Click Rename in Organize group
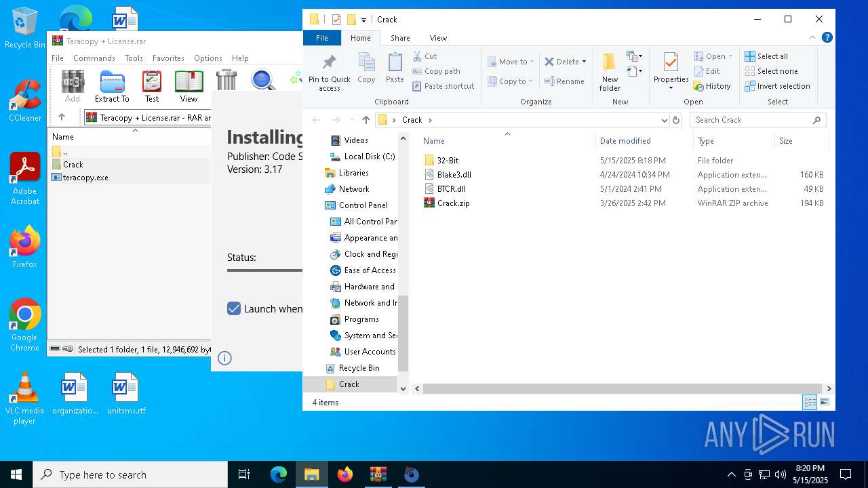 [564, 81]
